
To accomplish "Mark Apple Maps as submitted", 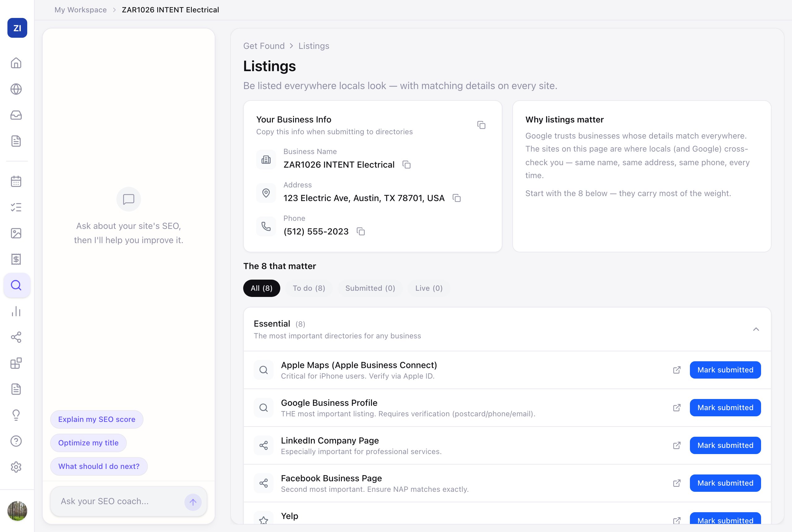I will point(725,370).
